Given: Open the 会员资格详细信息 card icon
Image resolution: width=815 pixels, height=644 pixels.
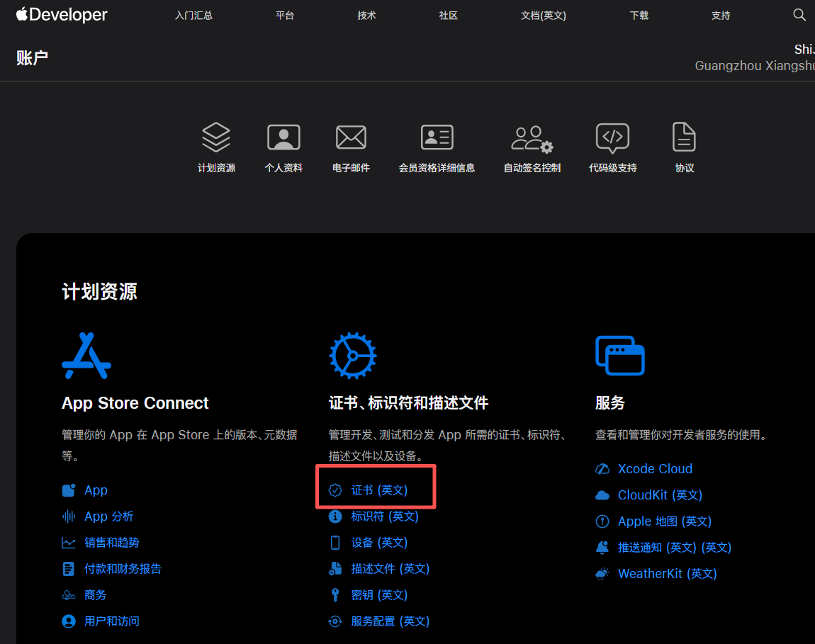Looking at the screenshot, I should click(x=437, y=137).
